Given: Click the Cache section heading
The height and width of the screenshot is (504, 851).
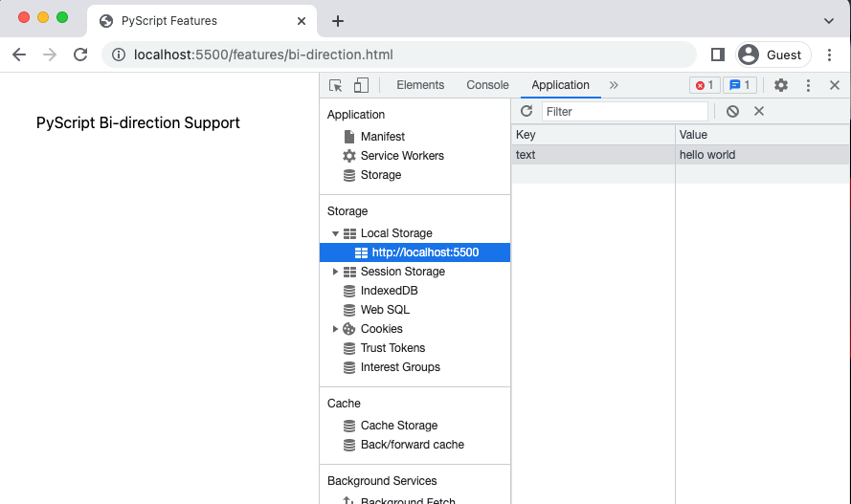Looking at the screenshot, I should pos(344,404).
